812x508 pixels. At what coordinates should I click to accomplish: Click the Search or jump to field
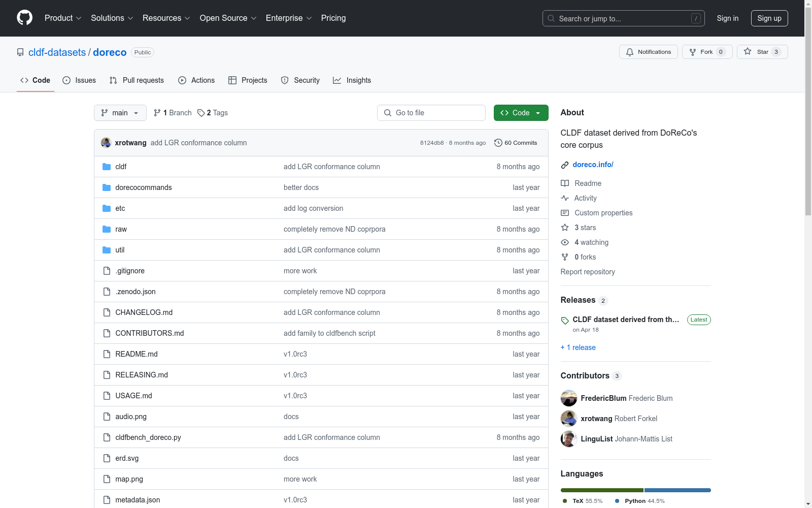[x=624, y=18]
